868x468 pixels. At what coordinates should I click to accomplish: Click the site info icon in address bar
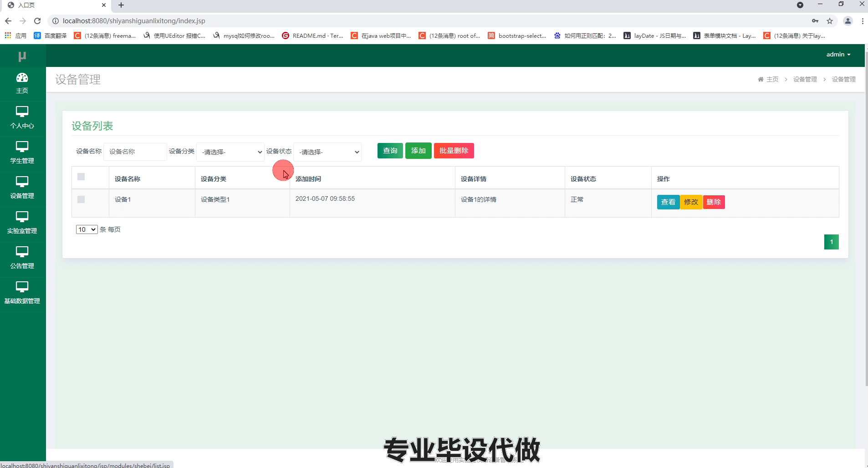pos(55,21)
